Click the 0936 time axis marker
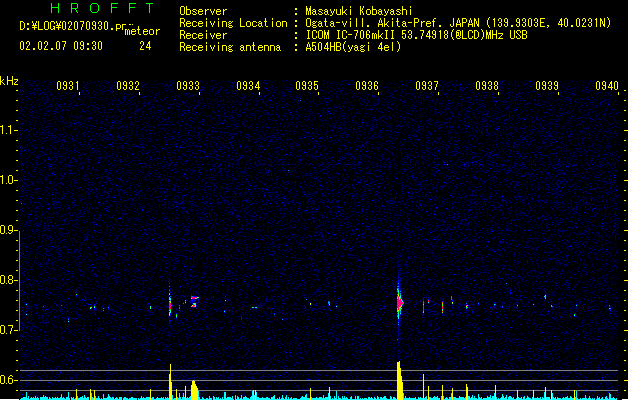Viewport: 629px width, 400px height. [x=367, y=85]
